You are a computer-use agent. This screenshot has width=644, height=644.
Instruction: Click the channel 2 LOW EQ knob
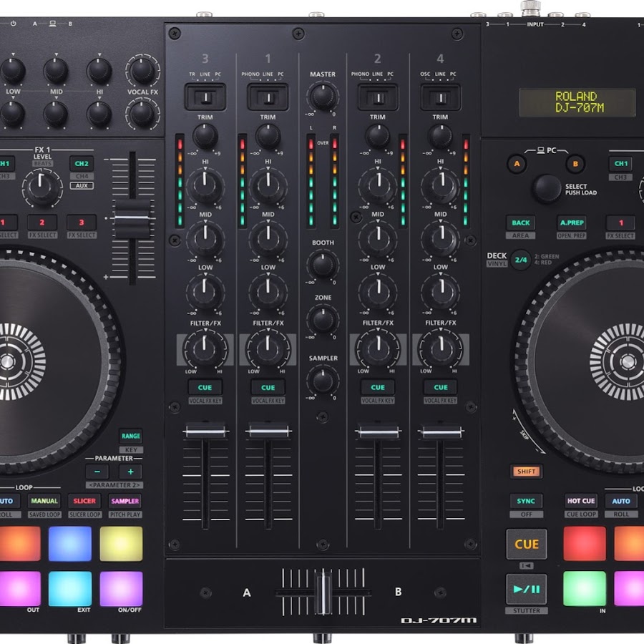click(x=378, y=291)
